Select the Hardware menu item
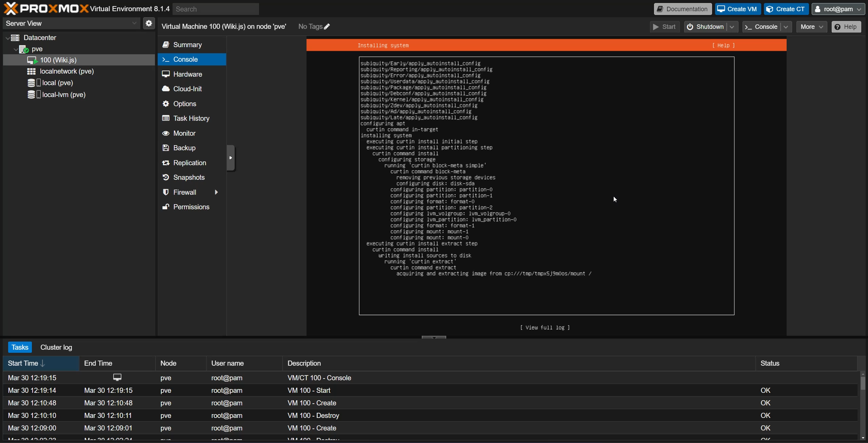The image size is (868, 443). point(187,74)
